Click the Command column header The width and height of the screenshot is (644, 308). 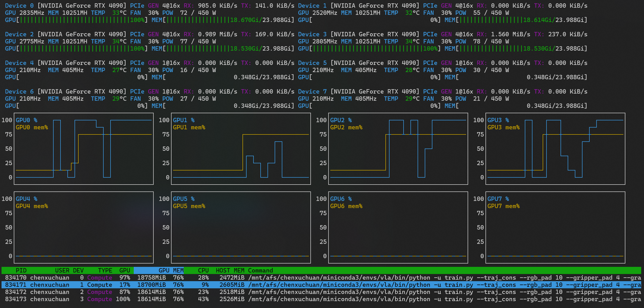pyautogui.click(x=260, y=270)
